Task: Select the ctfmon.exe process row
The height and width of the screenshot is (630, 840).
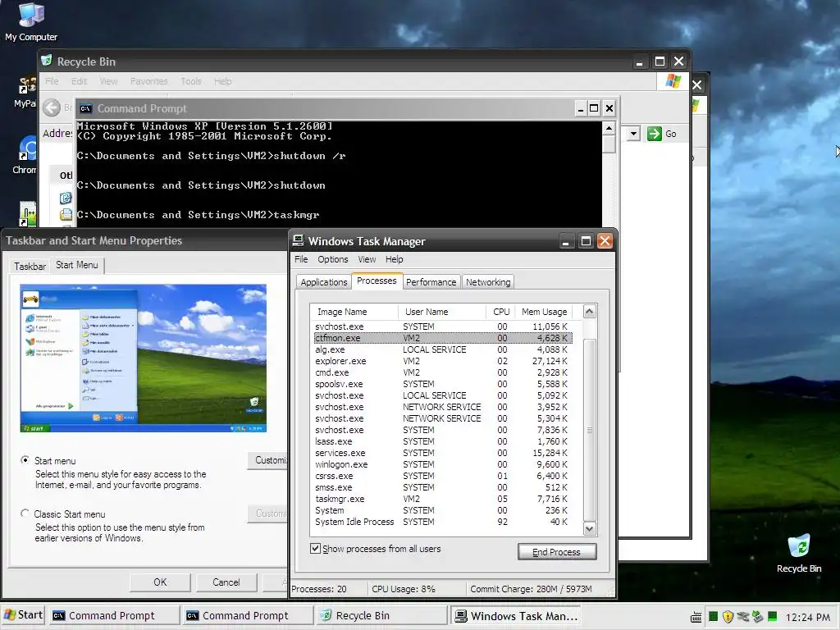Action: click(x=442, y=338)
